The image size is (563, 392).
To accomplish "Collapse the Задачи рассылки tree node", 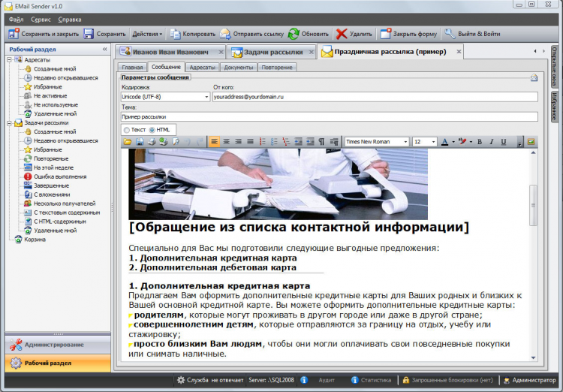I will 9,123.
